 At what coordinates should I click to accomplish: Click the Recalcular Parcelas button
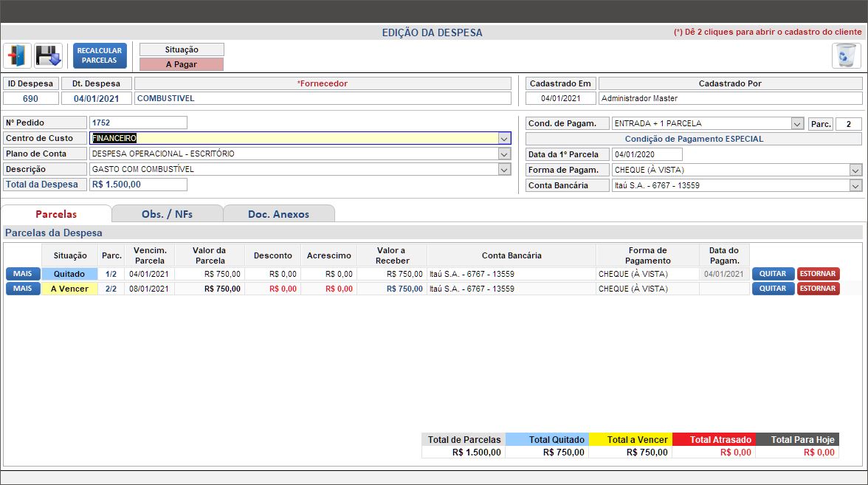coord(100,55)
